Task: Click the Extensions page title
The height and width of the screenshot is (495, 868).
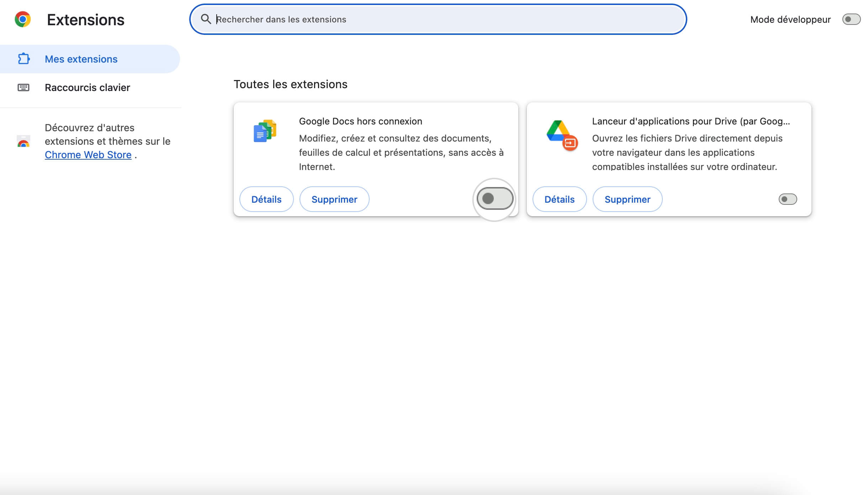Action: (x=86, y=20)
